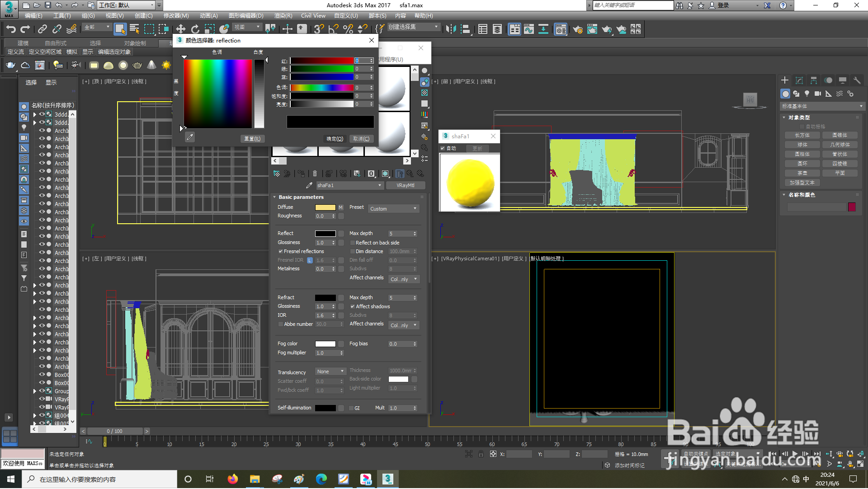Screen dimensions: 868x489
Task: Click the Teapot render setup icon
Action: coord(577,30)
